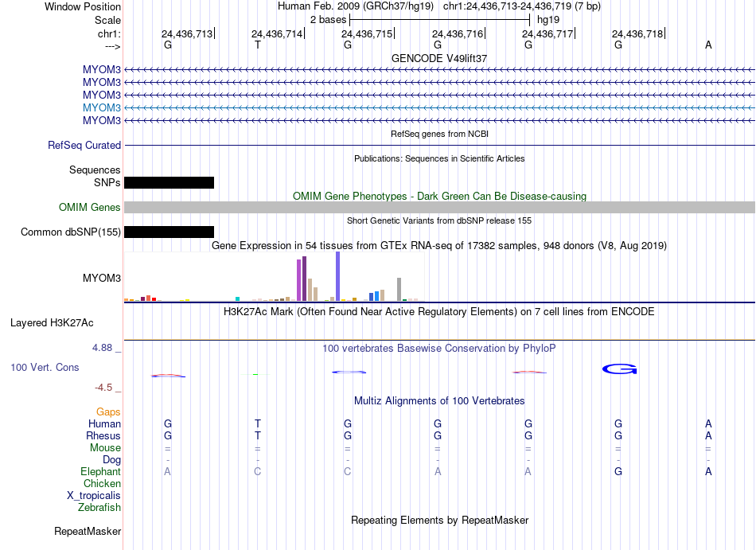Image resolution: width=756 pixels, height=550 pixels.
Task: Click the small green conservation mark under 24,436,714
Action: (255, 374)
